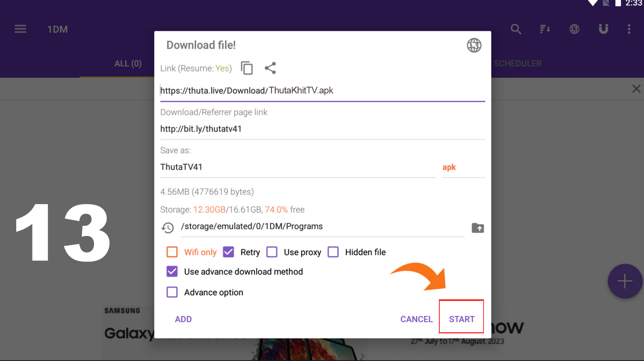Open the 1DM hamburger menu
644x361 pixels.
[x=20, y=29]
